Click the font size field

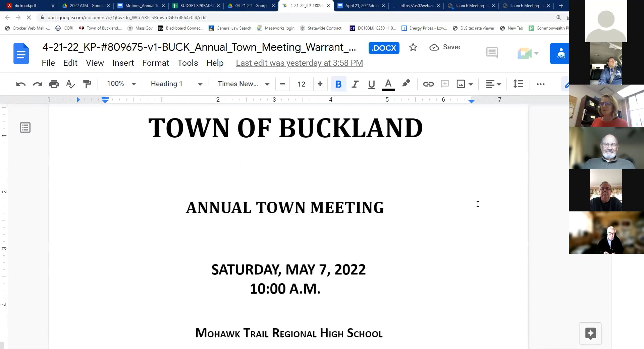click(301, 84)
